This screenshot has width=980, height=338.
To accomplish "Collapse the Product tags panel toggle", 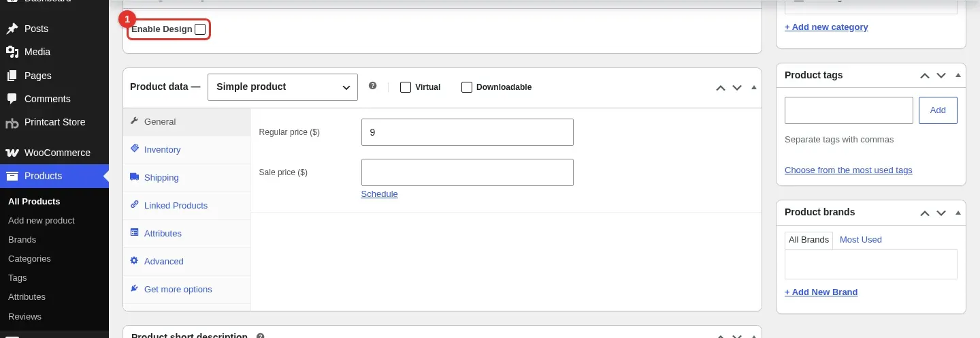I will [x=958, y=76].
